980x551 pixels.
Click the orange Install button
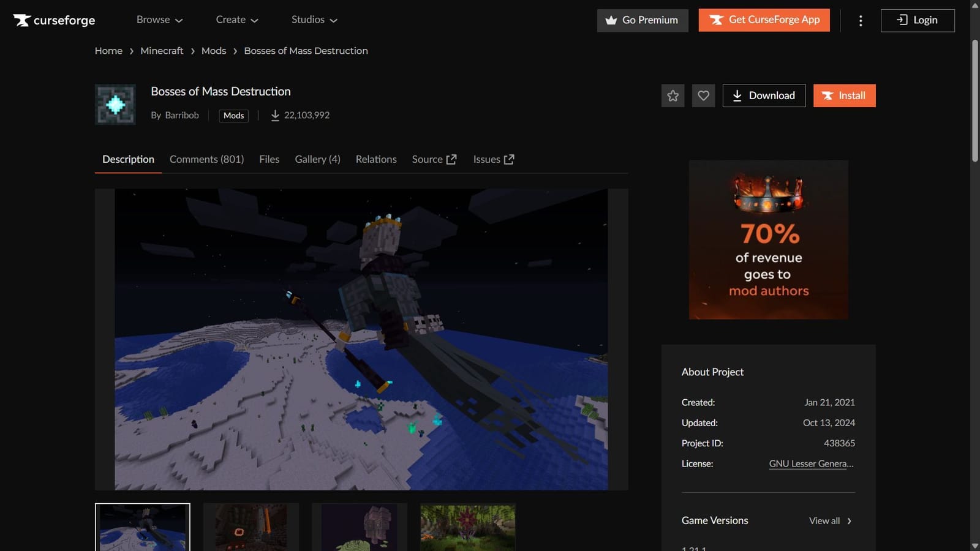click(x=844, y=96)
